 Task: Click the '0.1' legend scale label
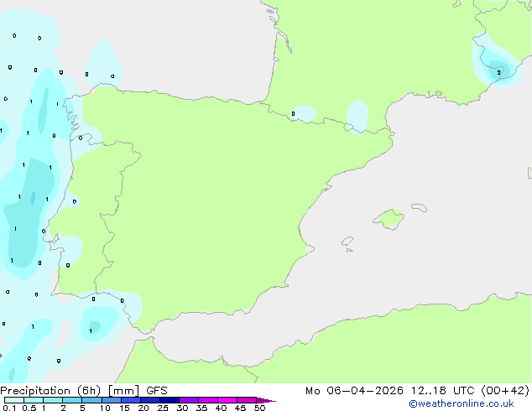coord(9,408)
